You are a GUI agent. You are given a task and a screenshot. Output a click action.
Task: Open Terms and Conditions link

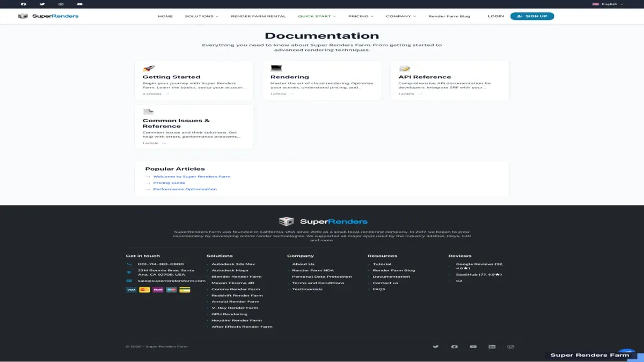point(318,283)
